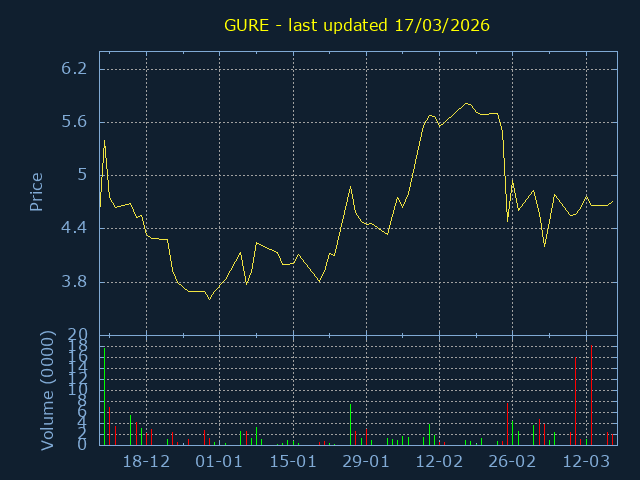Select the 15-01 date label
The image size is (640, 480).
click(293, 462)
